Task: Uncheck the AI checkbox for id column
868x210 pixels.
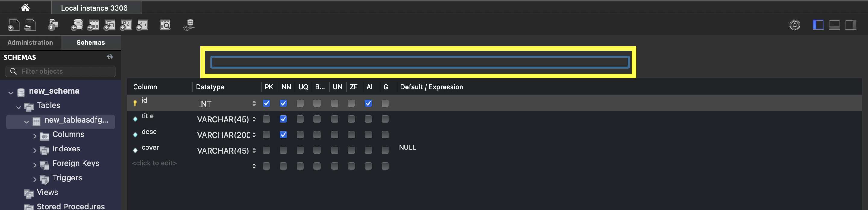Action: (x=368, y=103)
